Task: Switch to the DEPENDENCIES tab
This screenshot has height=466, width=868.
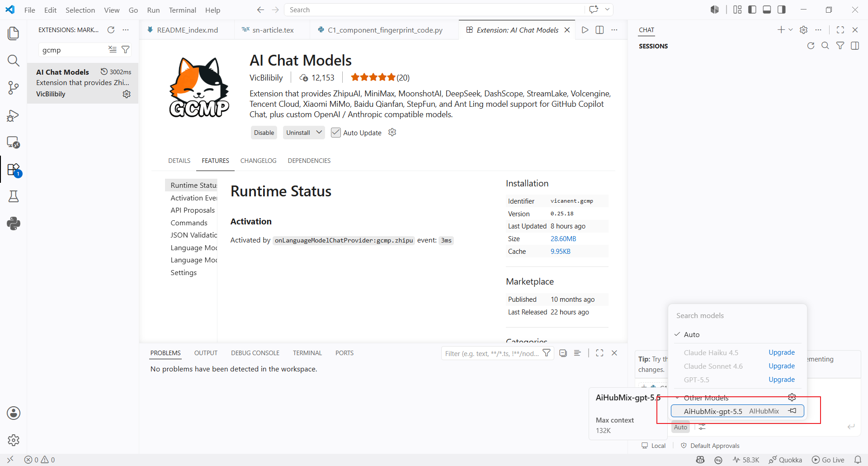Action: (x=309, y=161)
